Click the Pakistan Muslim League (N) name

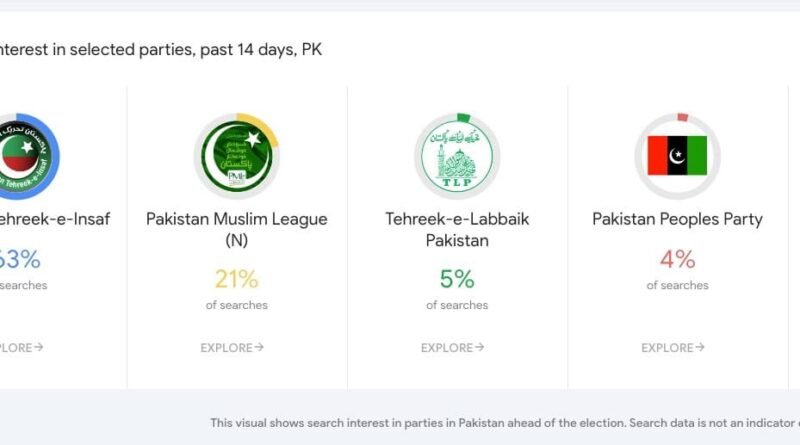coord(237,229)
